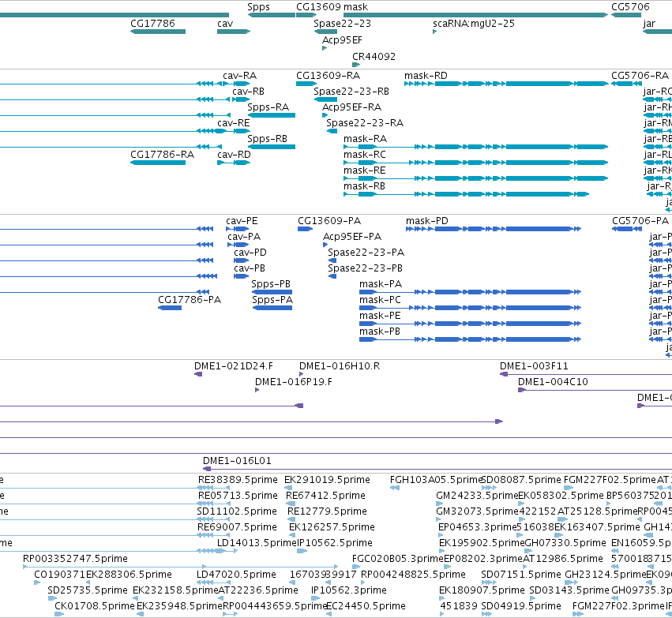
Task: Open the mask-RE transcript label
Action: click(364, 170)
